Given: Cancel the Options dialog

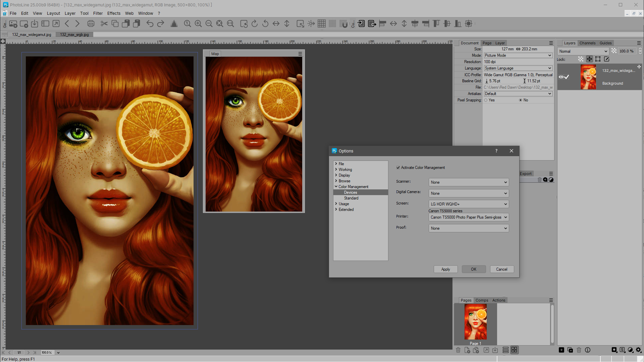Looking at the screenshot, I should coord(502,269).
